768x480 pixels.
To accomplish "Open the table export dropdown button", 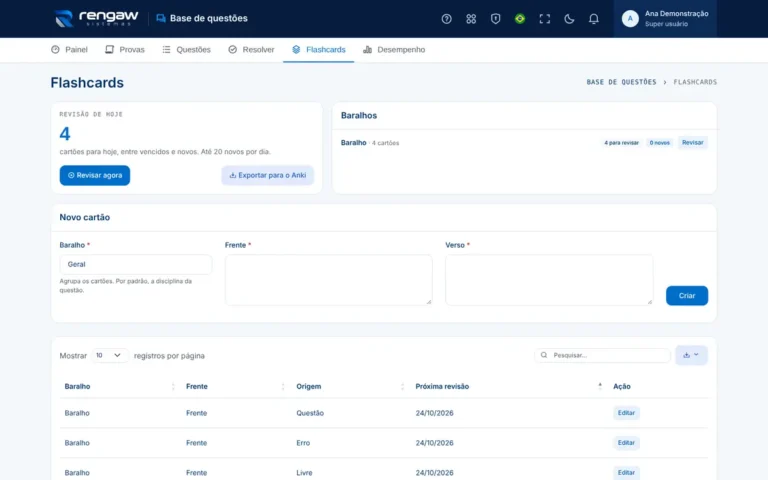I will [x=691, y=355].
